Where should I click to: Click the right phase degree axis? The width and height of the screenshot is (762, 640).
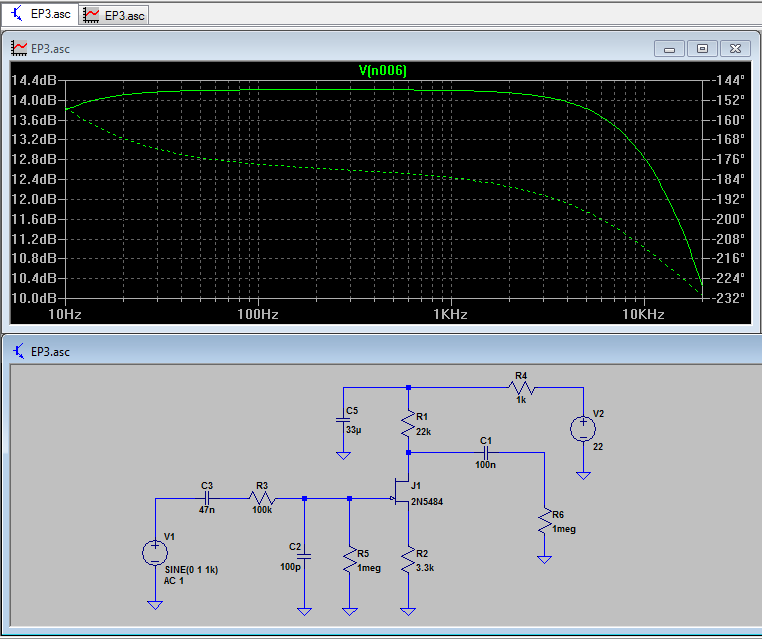(729, 188)
